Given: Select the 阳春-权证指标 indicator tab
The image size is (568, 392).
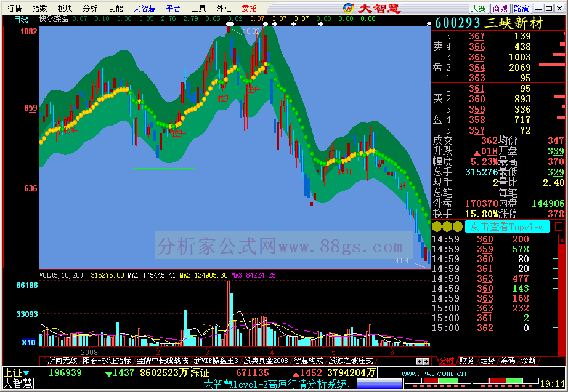Looking at the screenshot, I should [x=107, y=361].
